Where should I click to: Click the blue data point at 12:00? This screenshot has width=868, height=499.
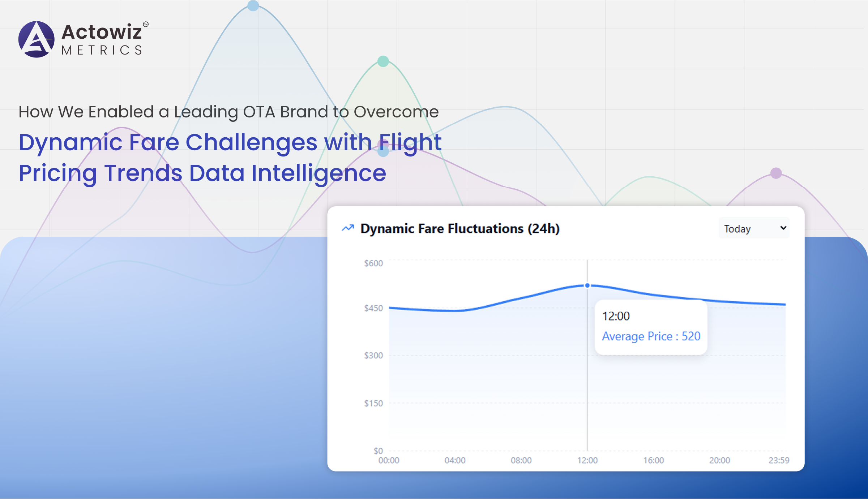coord(587,285)
